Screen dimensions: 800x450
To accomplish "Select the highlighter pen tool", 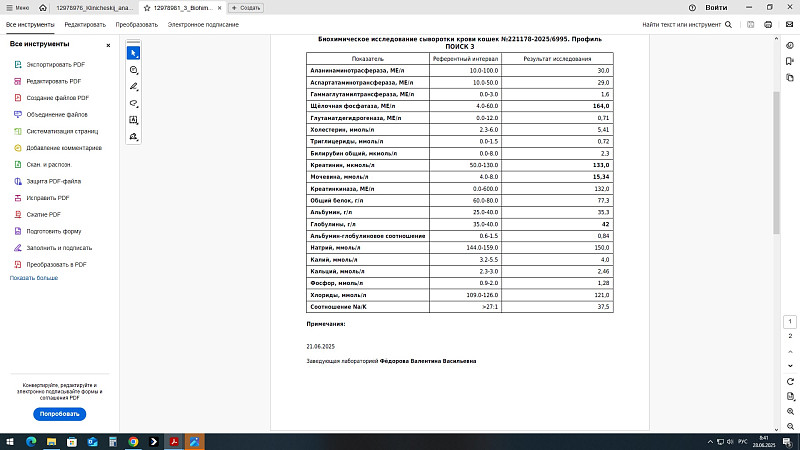I will [133, 87].
